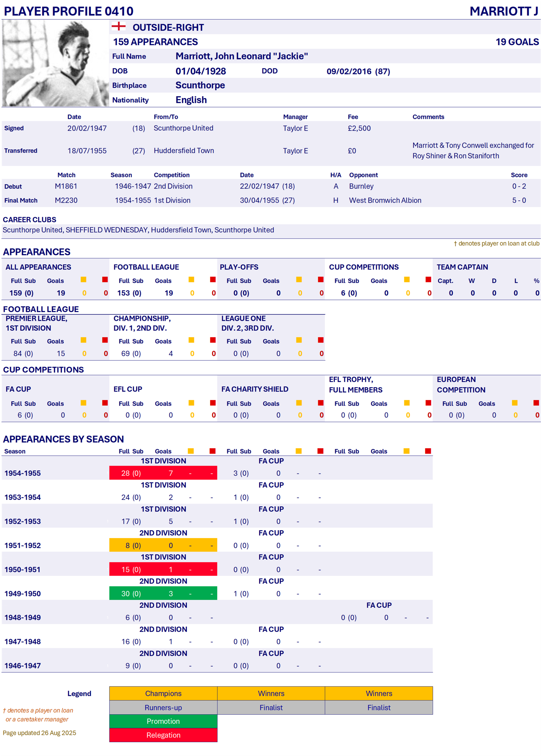Screen dimensions: 541x756
Task: Click debut match number M1861
Action: pos(66,186)
